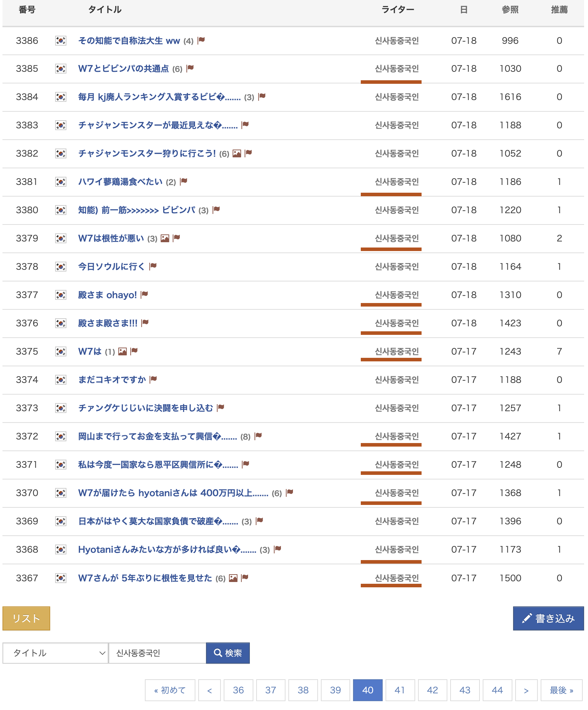Jump to page 42
This screenshot has height=710, width=588.
click(432, 690)
